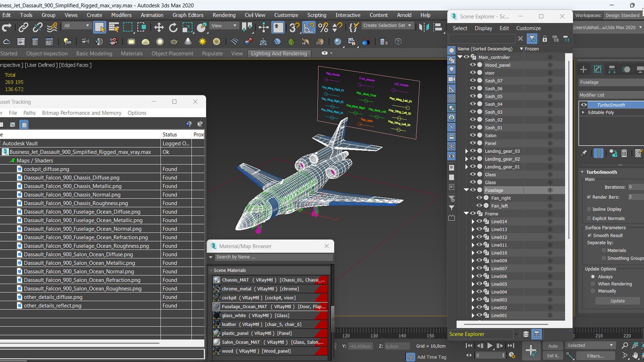Select the Select Object tool
Image resolution: width=644 pixels, height=362 pixels.
pos(100,27)
